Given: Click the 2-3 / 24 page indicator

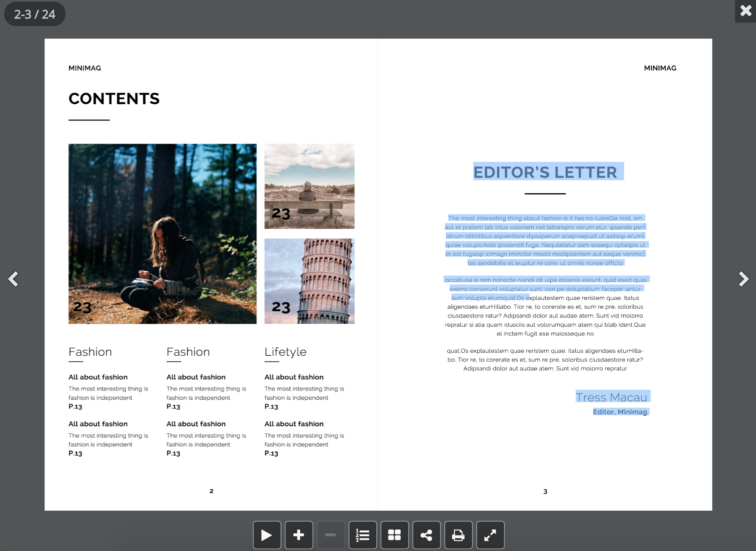Looking at the screenshot, I should [35, 14].
